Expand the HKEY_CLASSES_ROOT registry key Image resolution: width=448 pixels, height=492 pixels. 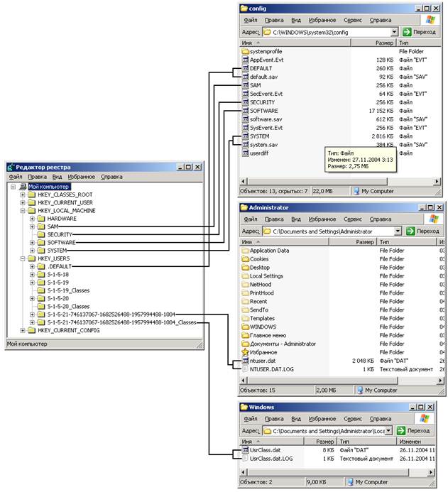coord(23,195)
